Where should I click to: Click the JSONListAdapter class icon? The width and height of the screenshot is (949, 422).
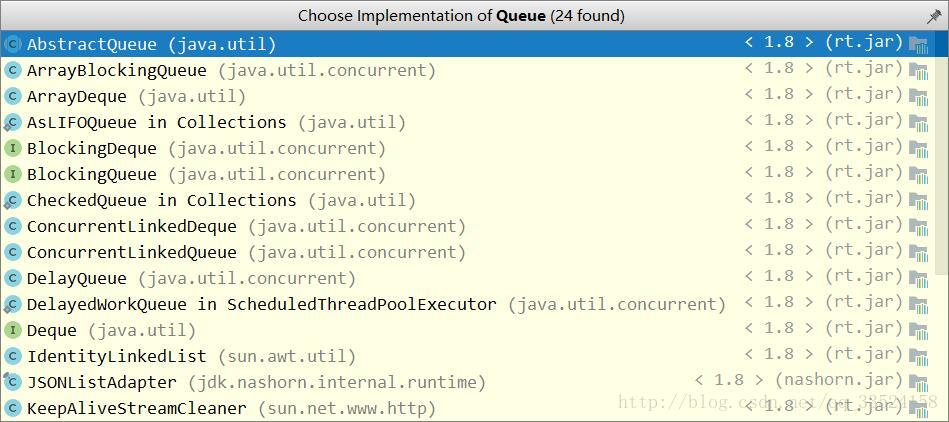click(x=12, y=383)
